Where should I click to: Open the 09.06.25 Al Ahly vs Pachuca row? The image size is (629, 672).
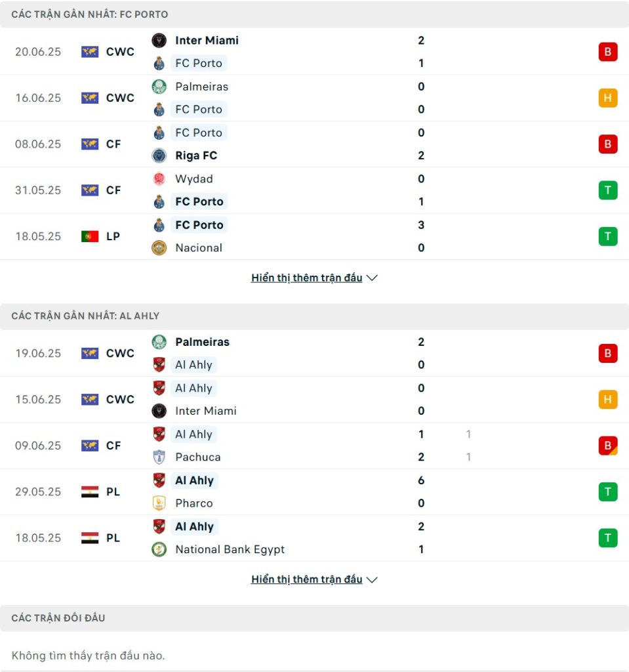point(315,446)
